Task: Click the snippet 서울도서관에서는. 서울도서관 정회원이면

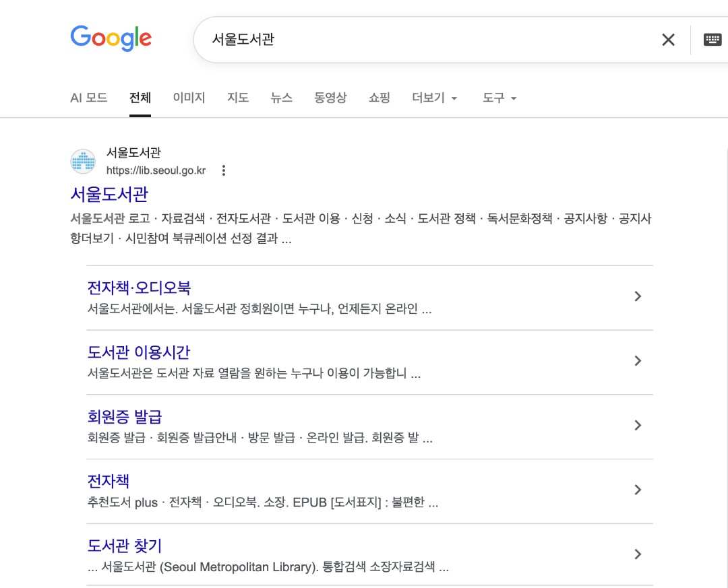Action: click(260, 308)
